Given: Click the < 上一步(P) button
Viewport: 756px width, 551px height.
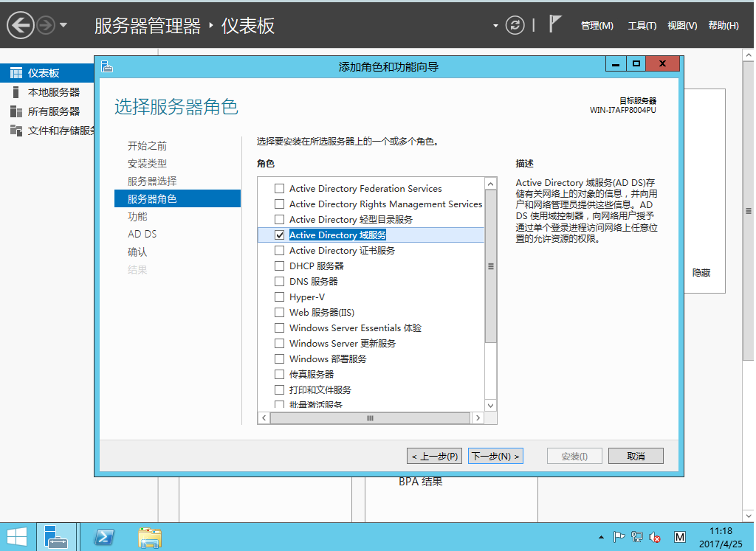Looking at the screenshot, I should 434,456.
